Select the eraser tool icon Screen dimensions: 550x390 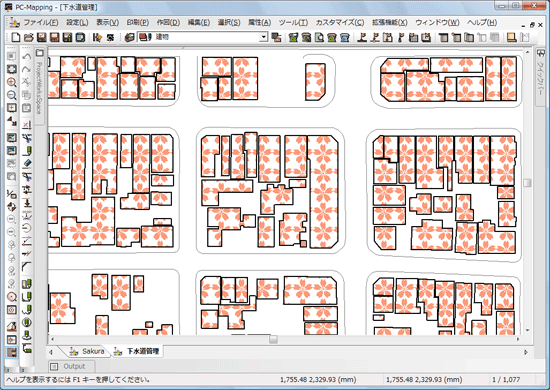[x=27, y=163]
